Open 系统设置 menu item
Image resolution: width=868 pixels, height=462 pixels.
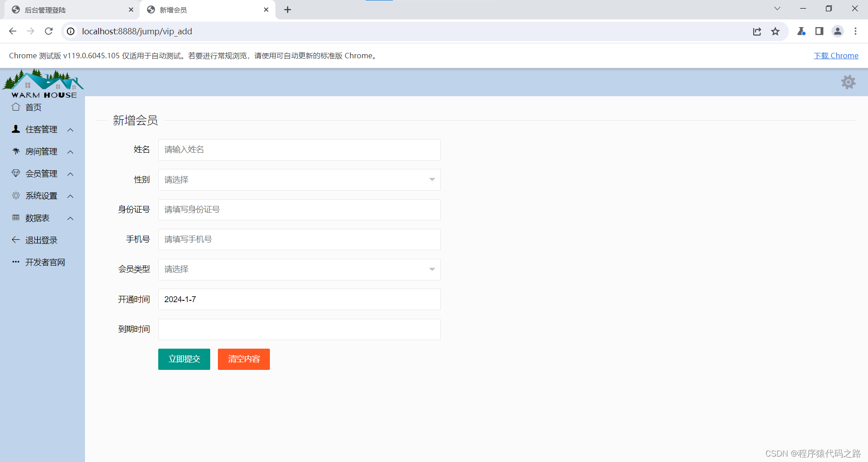(x=42, y=196)
